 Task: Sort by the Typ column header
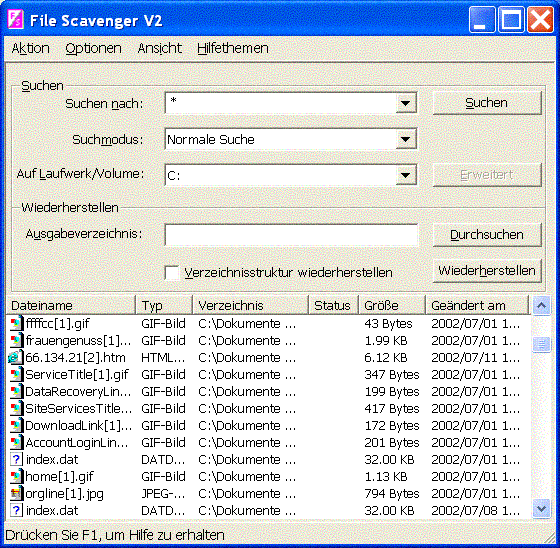[x=164, y=305]
